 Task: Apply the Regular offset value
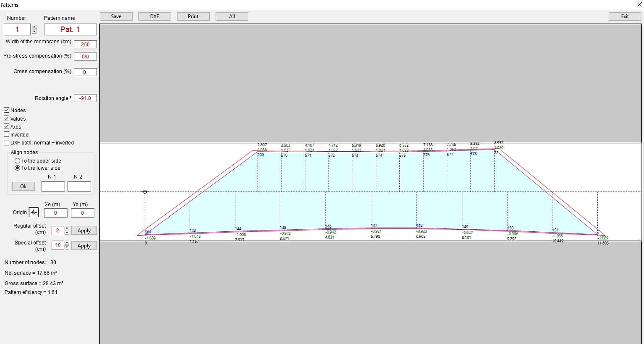(x=84, y=230)
